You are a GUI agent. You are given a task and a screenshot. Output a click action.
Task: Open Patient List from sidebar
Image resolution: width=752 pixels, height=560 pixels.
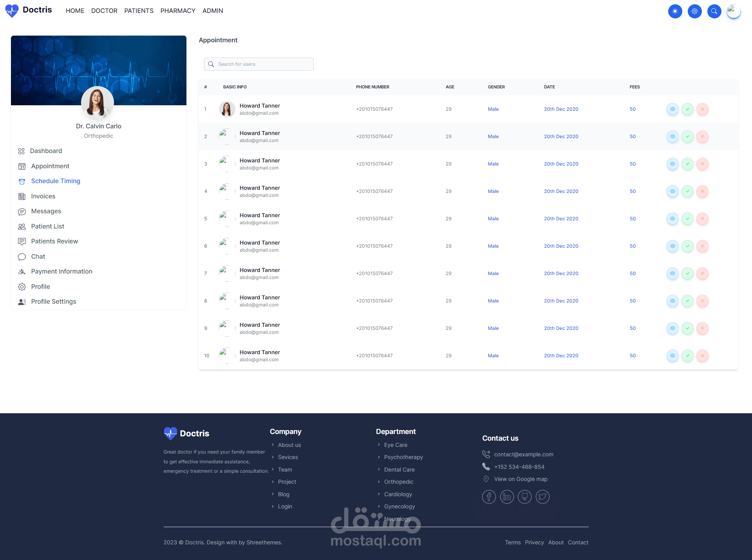47,226
